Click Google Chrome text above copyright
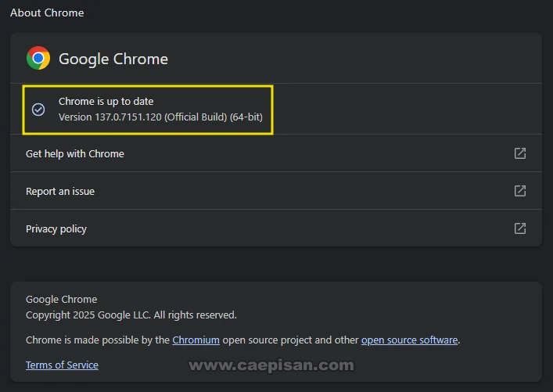This screenshot has height=392, width=553. coord(61,299)
